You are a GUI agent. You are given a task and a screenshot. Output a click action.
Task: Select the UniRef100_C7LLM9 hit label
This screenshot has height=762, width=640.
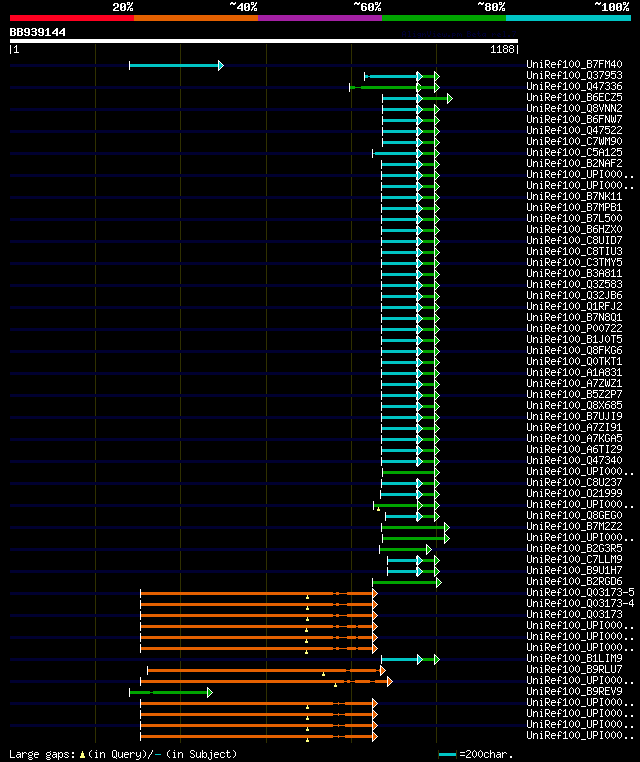point(574,559)
